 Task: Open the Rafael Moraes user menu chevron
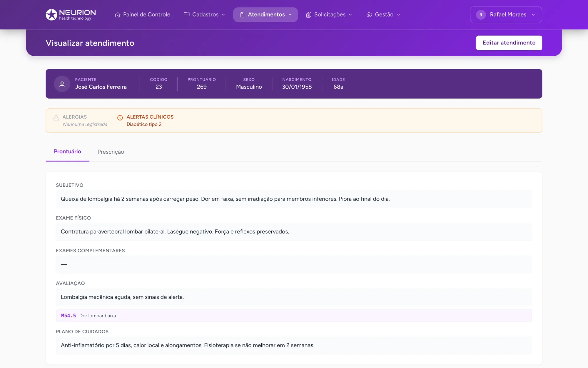pos(533,15)
